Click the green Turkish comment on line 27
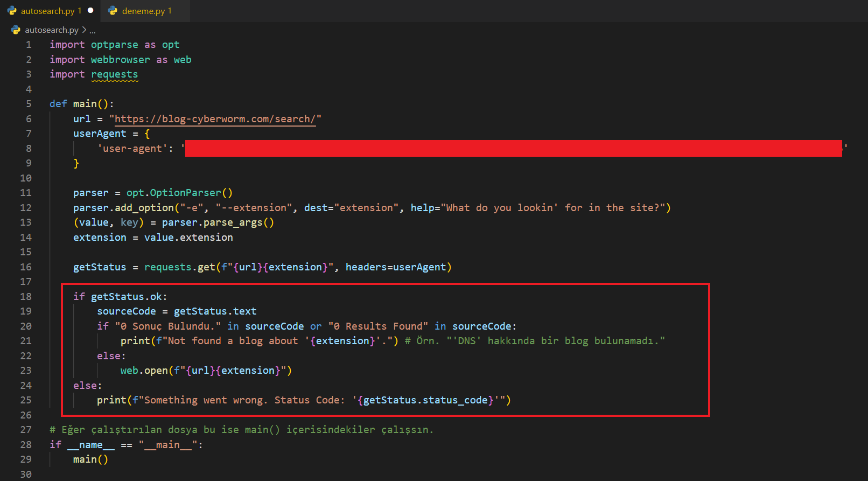868x481 pixels. tap(241, 430)
